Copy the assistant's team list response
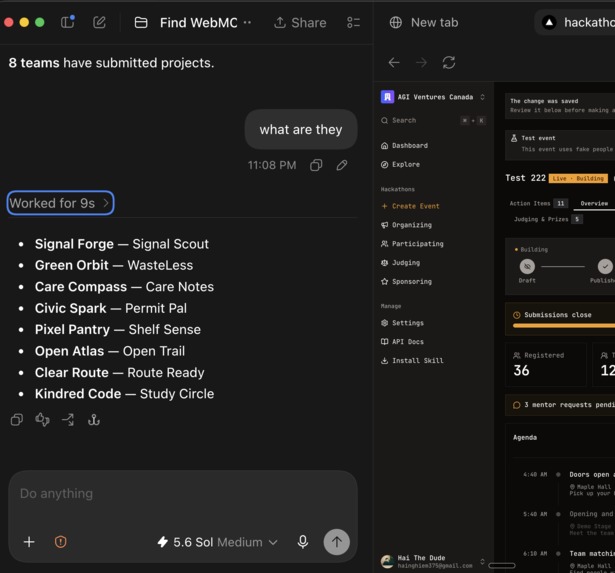615x573 pixels. point(17,420)
